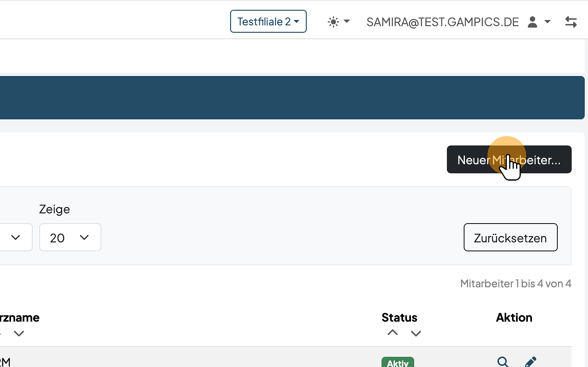Click the Neuer Mitarbeiter button
The width and height of the screenshot is (588, 367).
509,159
